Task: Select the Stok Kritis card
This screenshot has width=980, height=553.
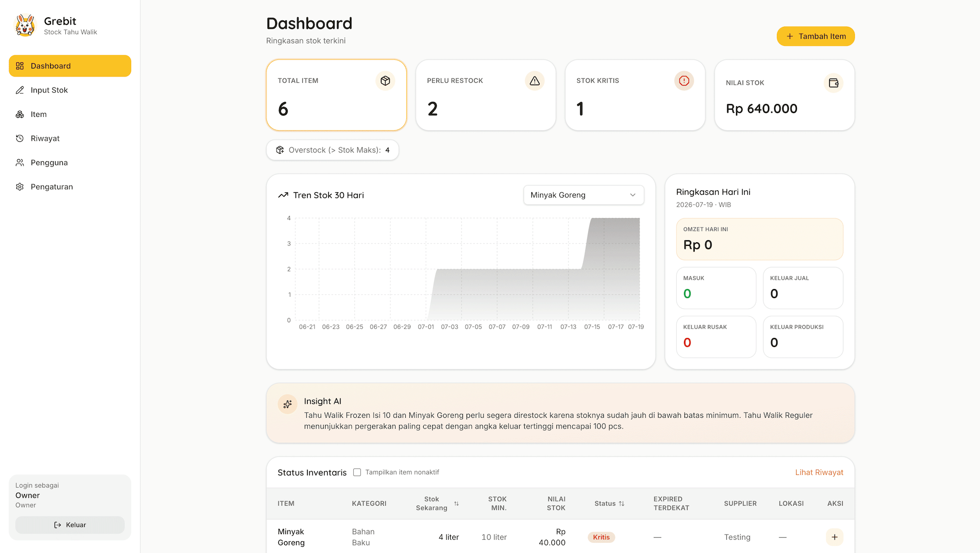Action: (635, 95)
